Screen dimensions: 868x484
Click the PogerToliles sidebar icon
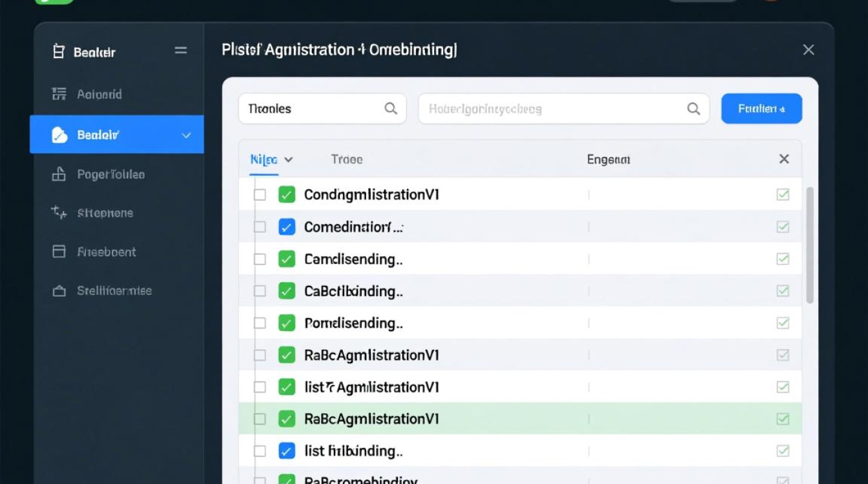click(x=59, y=174)
